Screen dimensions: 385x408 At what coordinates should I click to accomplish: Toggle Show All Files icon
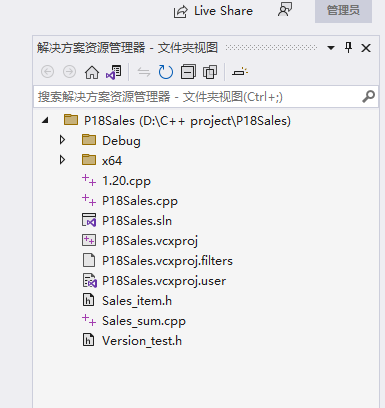pyautogui.click(x=210, y=72)
